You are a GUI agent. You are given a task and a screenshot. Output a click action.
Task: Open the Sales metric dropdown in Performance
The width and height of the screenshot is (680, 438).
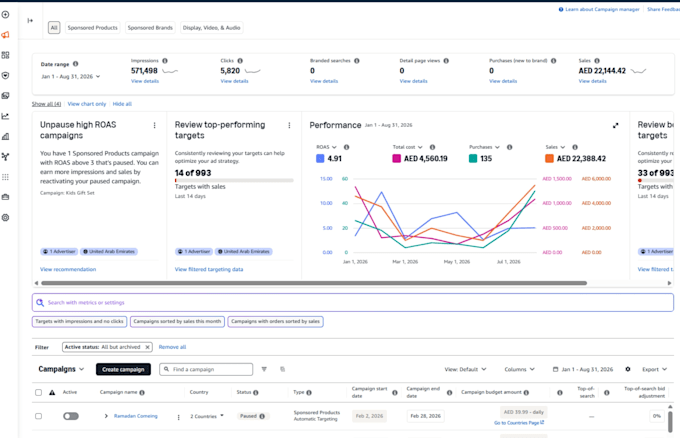tap(555, 147)
